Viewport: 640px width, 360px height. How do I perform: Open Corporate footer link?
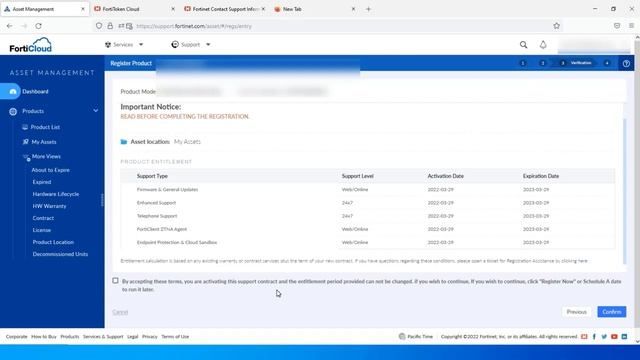16,337
